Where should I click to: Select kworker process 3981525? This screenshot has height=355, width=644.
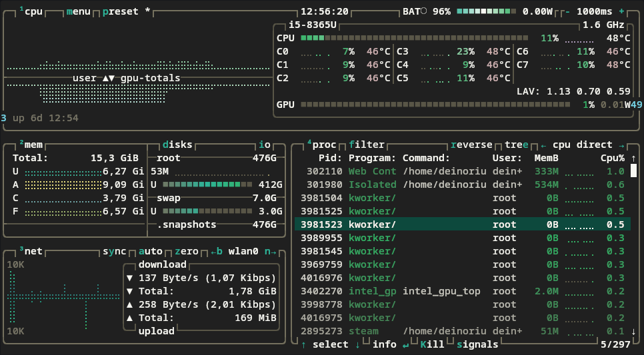tap(463, 211)
